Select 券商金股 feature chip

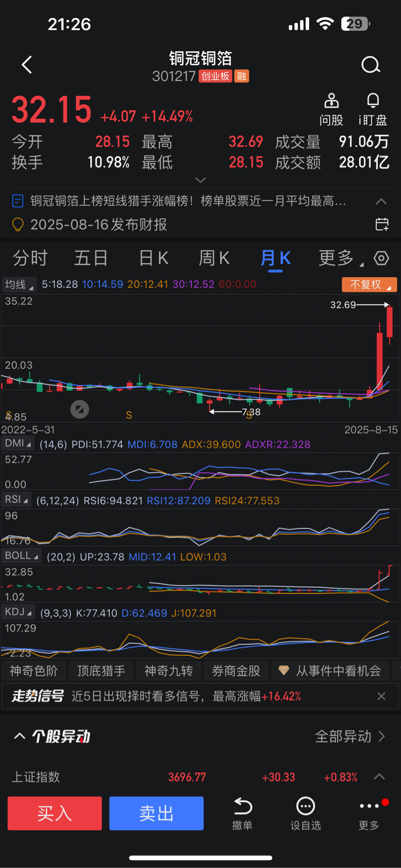[x=236, y=671]
